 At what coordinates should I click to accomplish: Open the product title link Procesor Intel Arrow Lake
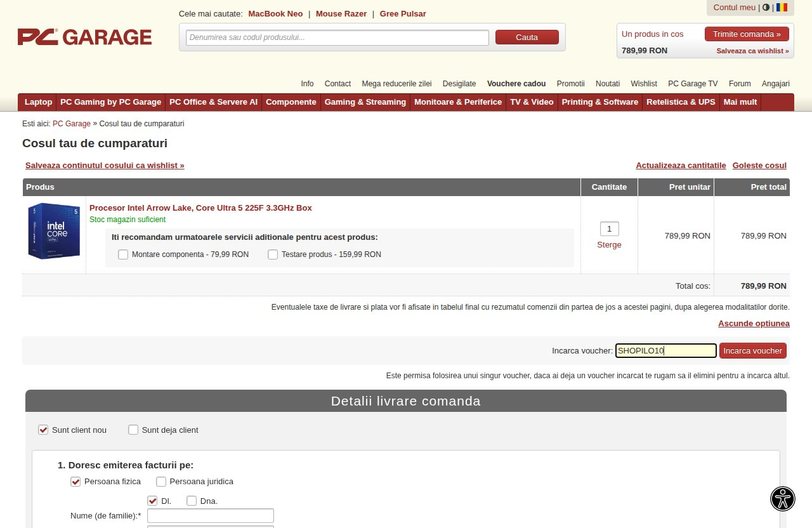point(200,208)
